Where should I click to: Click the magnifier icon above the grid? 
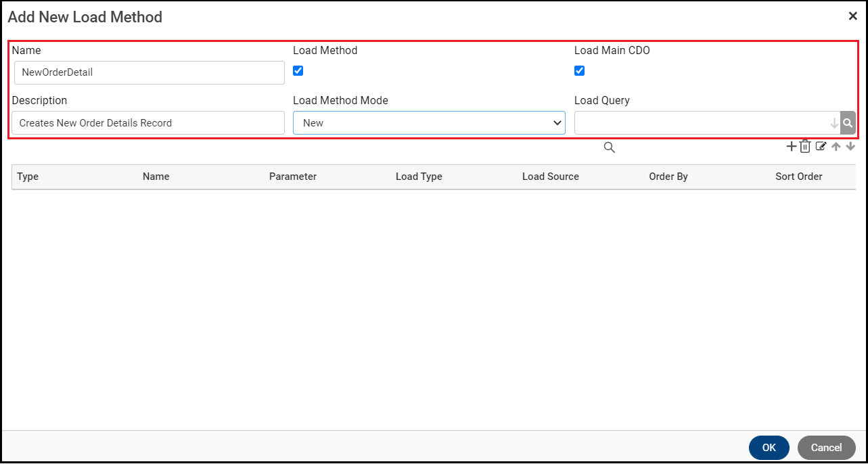pos(609,147)
